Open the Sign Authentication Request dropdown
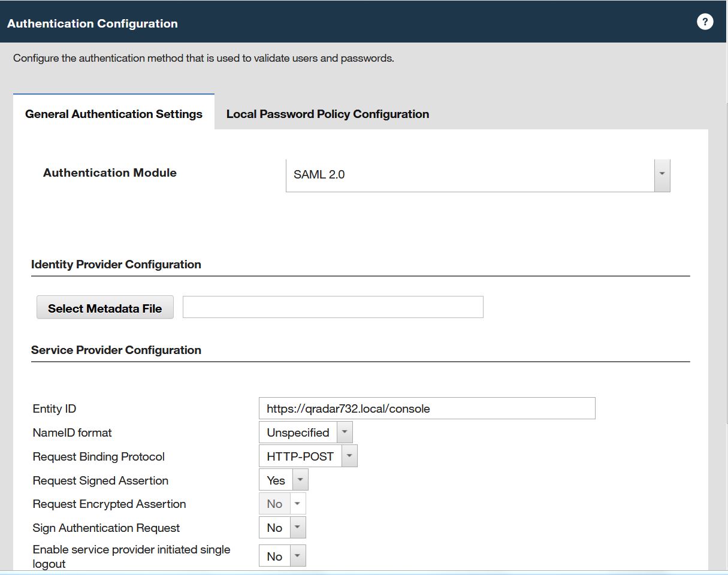The height and width of the screenshot is (575, 728). point(283,528)
